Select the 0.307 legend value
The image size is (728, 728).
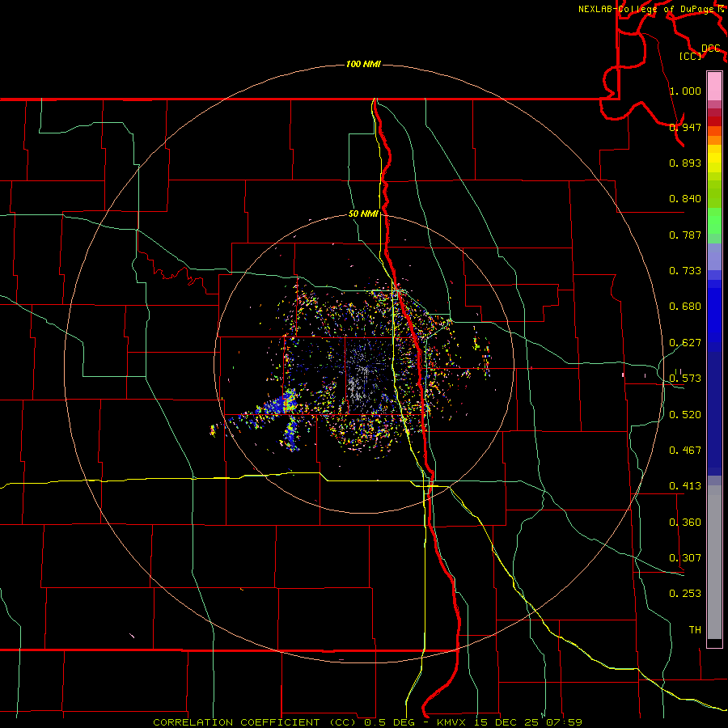(x=685, y=557)
